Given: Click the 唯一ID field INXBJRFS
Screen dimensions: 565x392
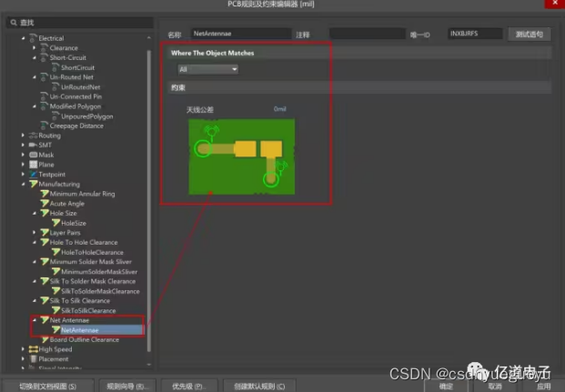Looking at the screenshot, I should click(475, 34).
